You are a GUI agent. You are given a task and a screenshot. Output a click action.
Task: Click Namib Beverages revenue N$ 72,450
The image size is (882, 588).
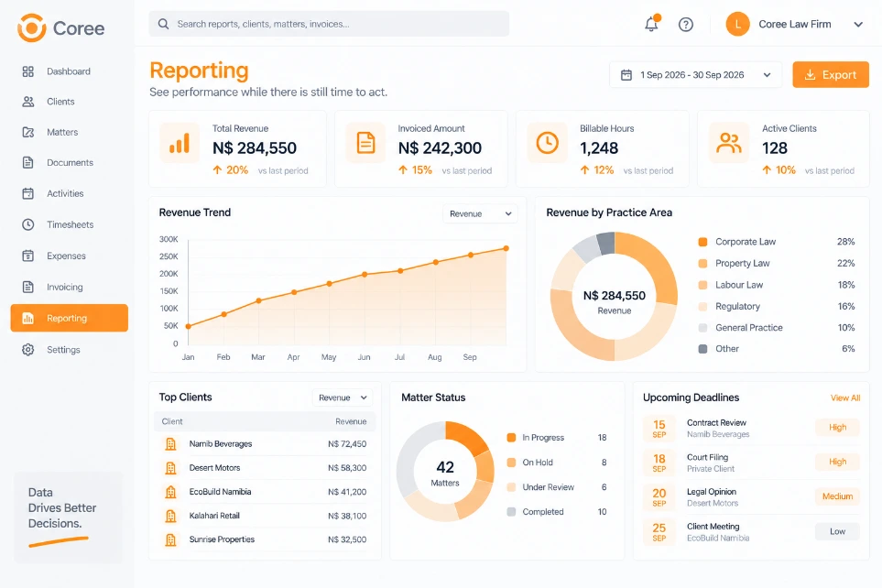click(347, 444)
